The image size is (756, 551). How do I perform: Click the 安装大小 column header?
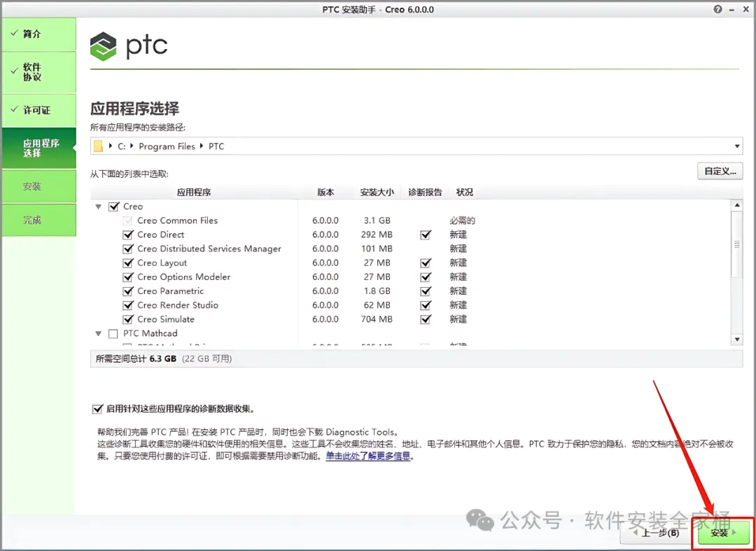pyautogui.click(x=377, y=193)
